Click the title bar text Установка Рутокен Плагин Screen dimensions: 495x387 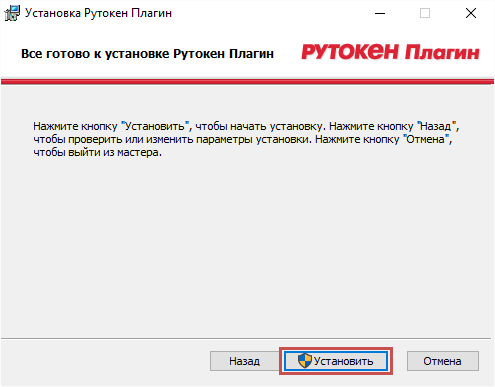pos(98,13)
